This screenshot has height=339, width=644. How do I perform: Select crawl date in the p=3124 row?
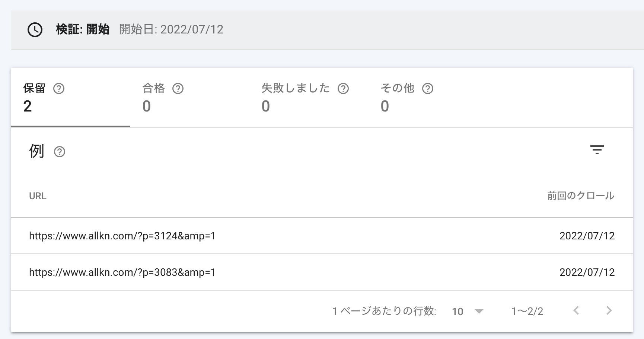pyautogui.click(x=587, y=236)
